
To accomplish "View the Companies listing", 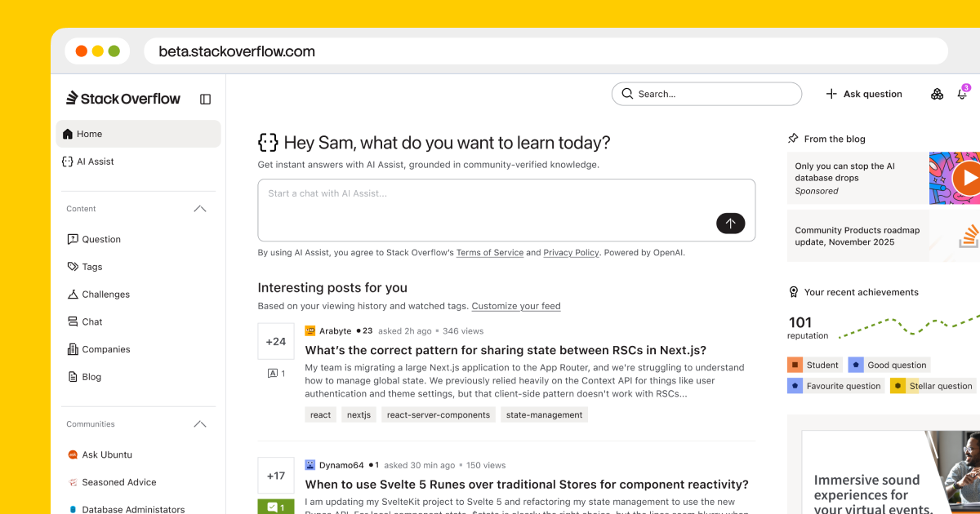I will pyautogui.click(x=99, y=349).
